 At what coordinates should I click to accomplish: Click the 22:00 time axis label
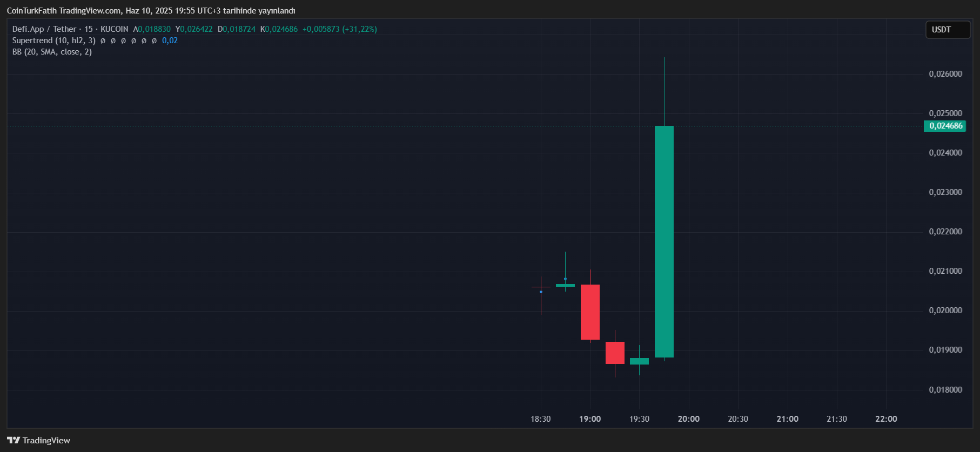click(886, 419)
